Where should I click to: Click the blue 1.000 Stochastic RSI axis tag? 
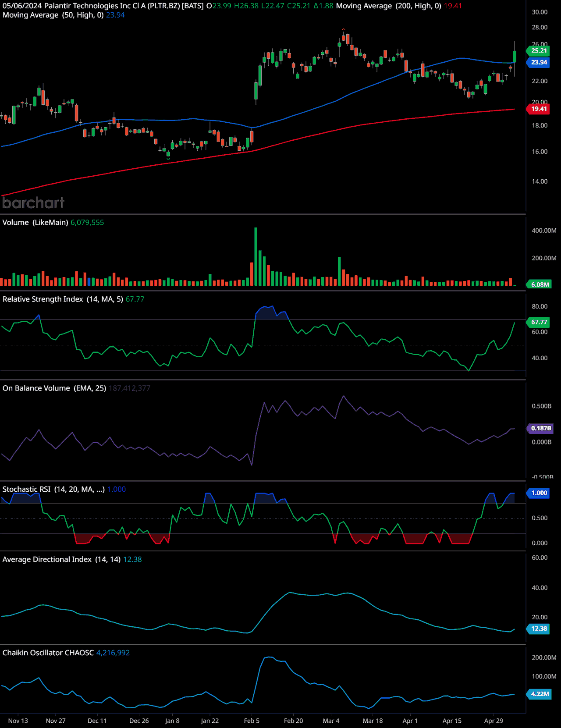coord(539,493)
